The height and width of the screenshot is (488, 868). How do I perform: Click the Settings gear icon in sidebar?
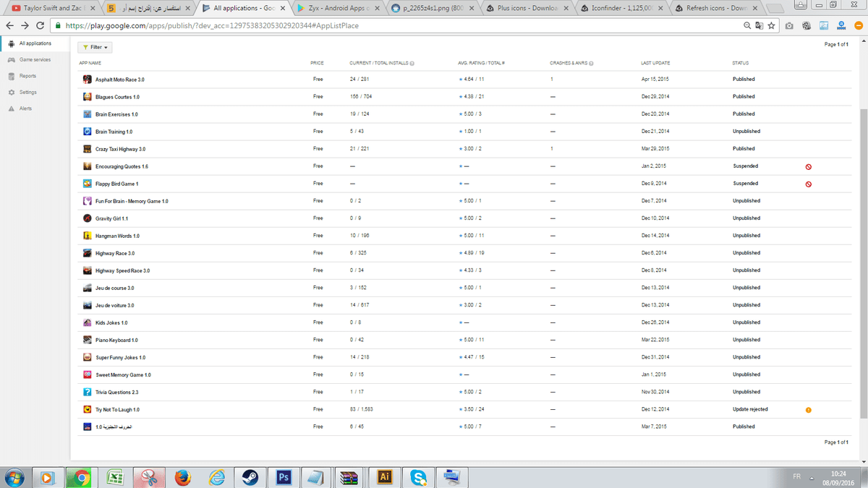pos(11,93)
